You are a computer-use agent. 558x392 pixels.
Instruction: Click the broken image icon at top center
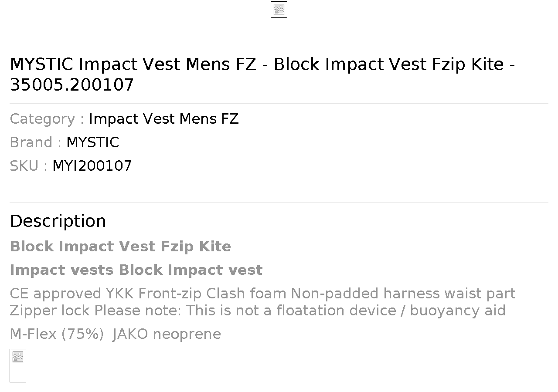tap(279, 10)
